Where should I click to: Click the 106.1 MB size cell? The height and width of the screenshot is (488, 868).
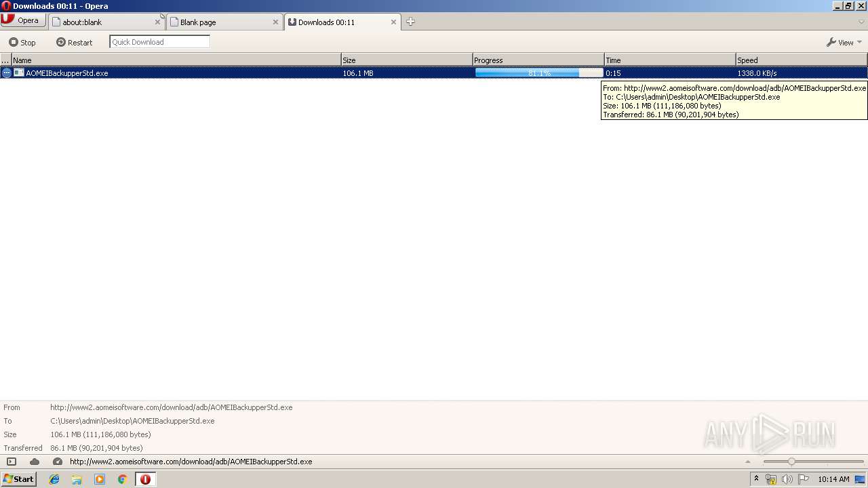[x=358, y=73]
